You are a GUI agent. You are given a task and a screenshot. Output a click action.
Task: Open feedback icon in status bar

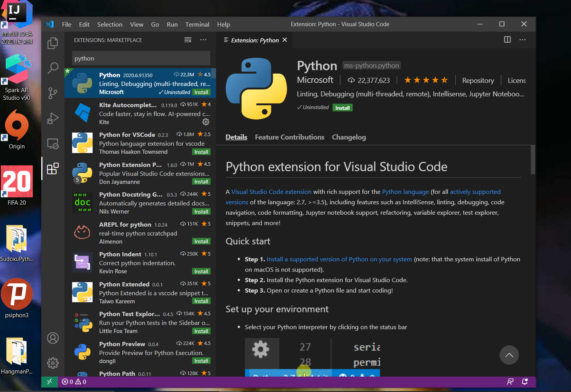(x=510, y=382)
